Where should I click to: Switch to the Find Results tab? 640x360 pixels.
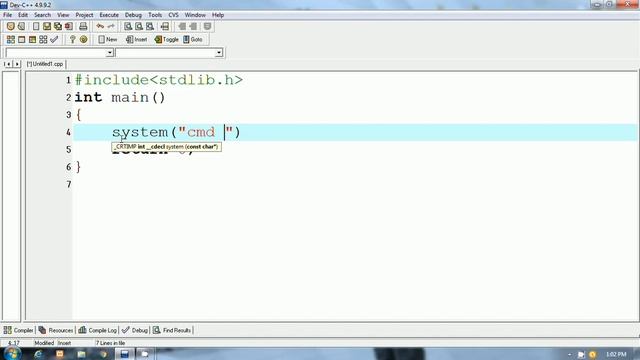(172, 330)
